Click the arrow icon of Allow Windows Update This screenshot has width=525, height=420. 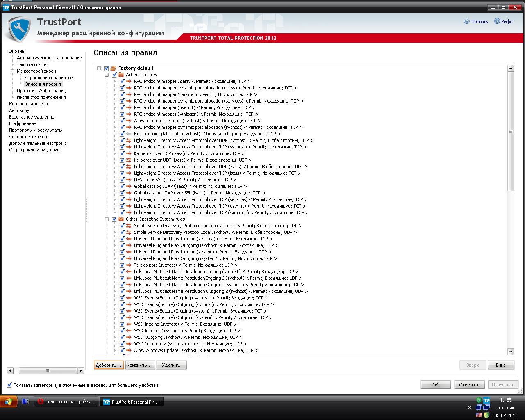pos(129,350)
